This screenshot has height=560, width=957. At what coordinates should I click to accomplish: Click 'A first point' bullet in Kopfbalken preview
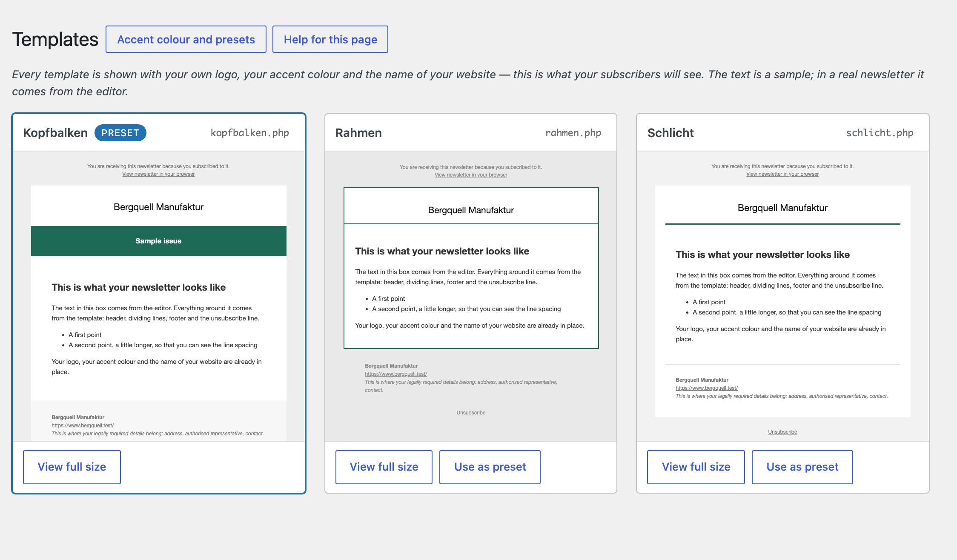[85, 335]
